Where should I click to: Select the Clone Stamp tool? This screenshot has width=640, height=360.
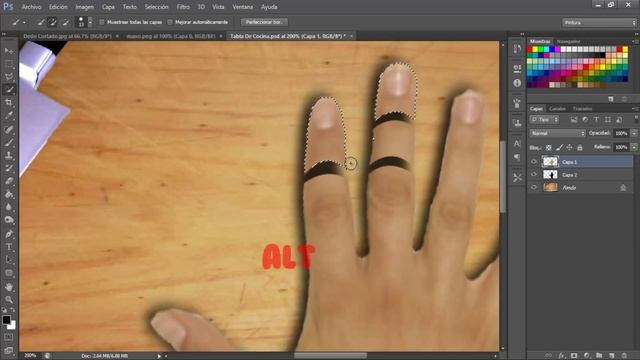click(9, 156)
